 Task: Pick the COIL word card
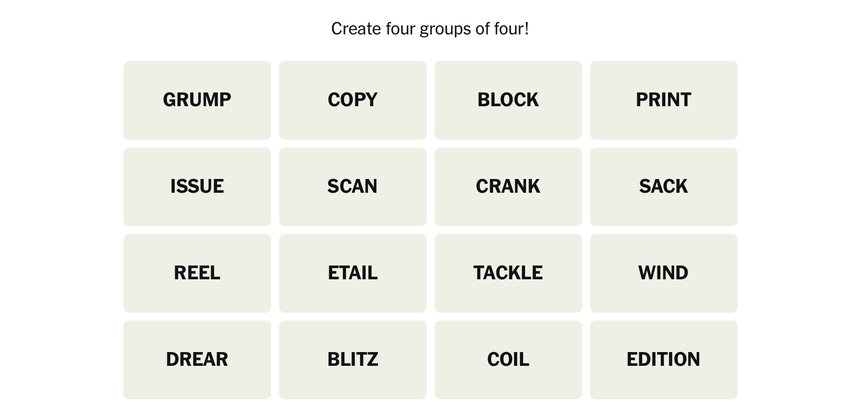508,360
